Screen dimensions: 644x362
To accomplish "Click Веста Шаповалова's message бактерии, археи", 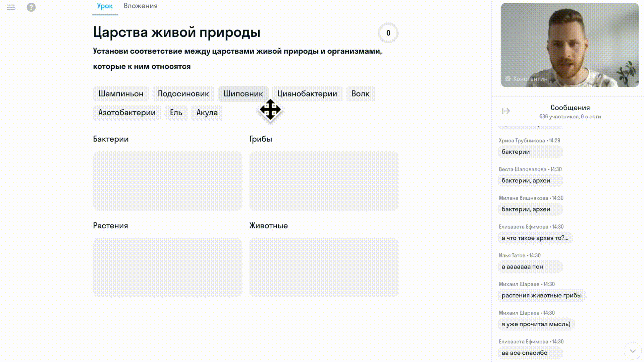I will point(530,181).
